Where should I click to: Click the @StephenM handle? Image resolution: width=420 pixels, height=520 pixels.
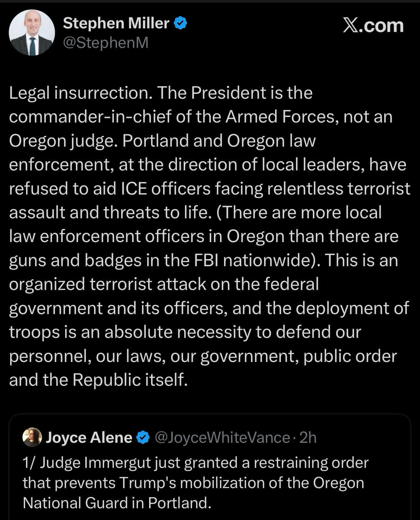tap(105, 43)
